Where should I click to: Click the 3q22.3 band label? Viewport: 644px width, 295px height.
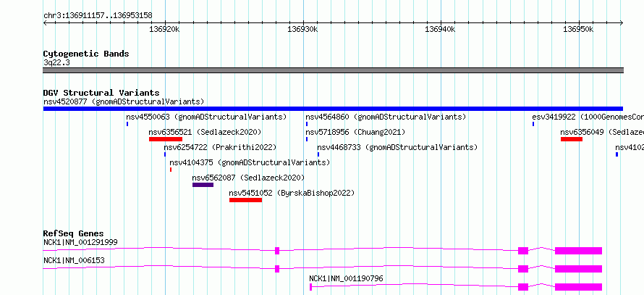tap(56, 63)
